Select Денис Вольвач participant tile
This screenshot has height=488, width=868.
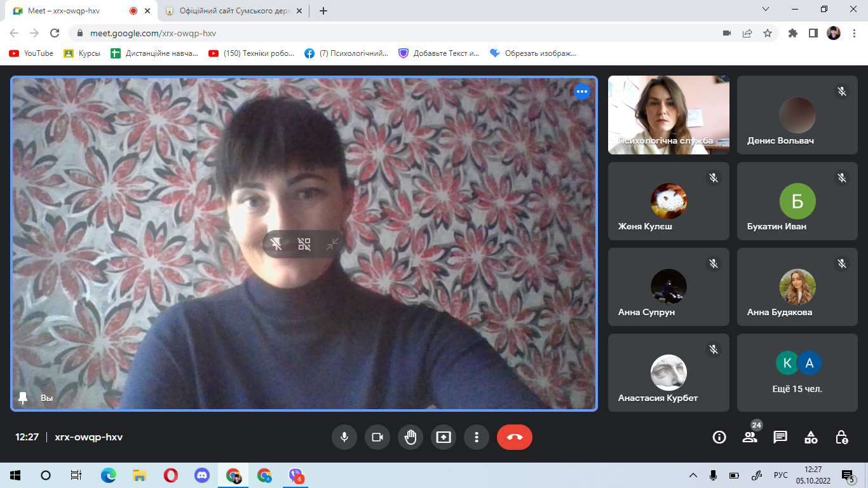(797, 115)
